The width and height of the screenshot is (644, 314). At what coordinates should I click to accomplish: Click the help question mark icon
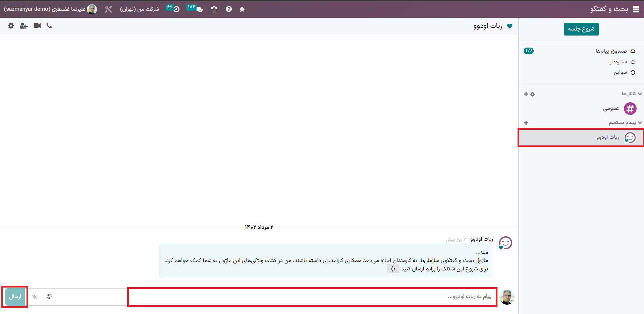coord(229,9)
